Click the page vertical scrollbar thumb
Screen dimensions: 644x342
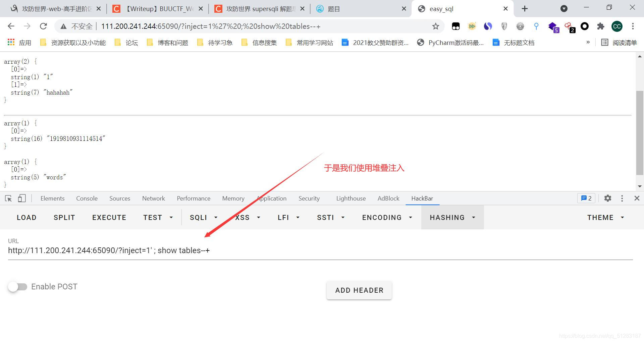click(x=640, y=133)
